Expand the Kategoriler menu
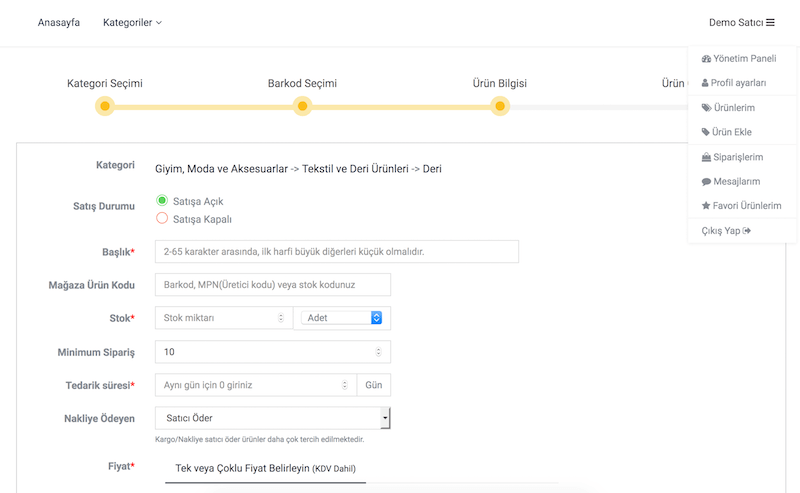 click(132, 22)
